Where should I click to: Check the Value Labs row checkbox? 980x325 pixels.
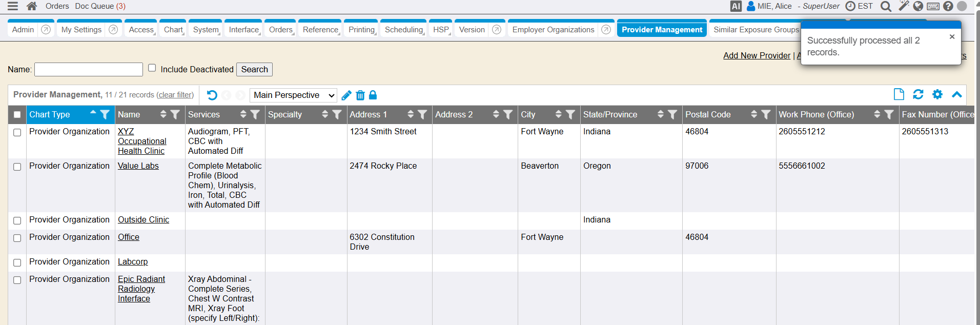click(x=17, y=167)
